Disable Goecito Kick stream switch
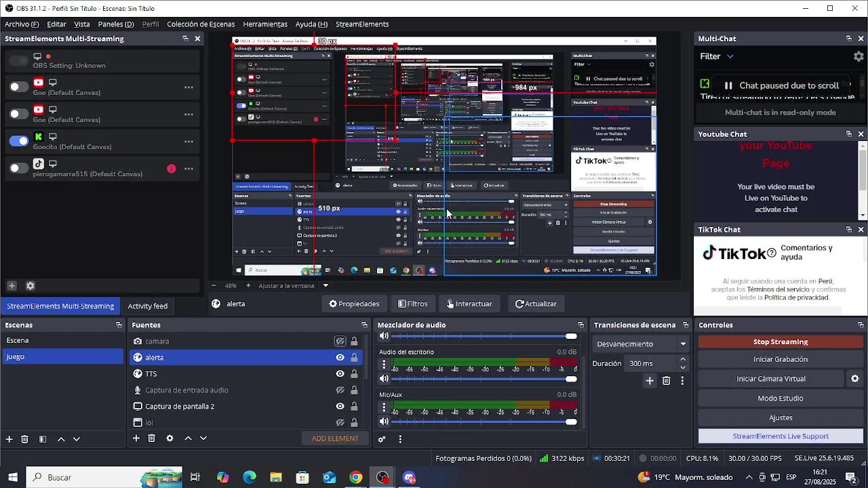Viewport: 868px width, 488px height. [x=19, y=141]
